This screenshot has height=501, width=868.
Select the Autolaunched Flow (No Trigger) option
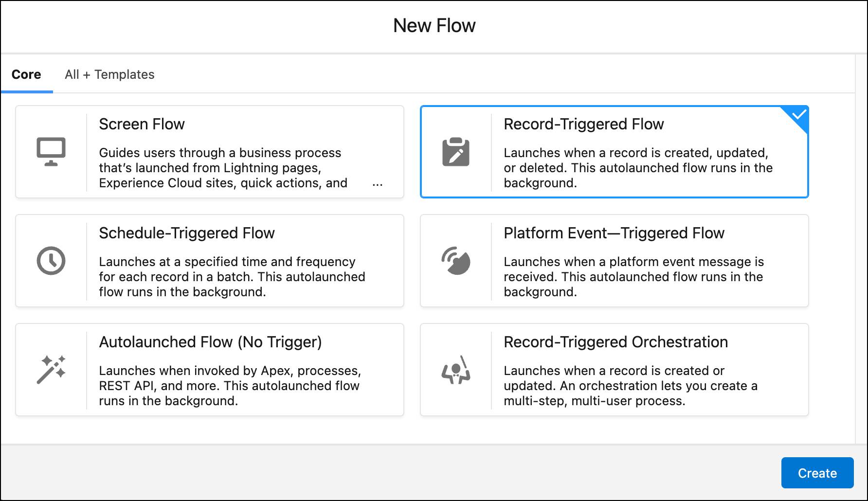pyautogui.click(x=209, y=369)
